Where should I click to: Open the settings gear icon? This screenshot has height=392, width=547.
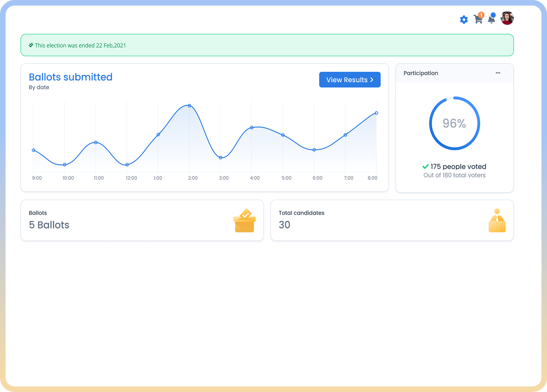click(x=464, y=20)
